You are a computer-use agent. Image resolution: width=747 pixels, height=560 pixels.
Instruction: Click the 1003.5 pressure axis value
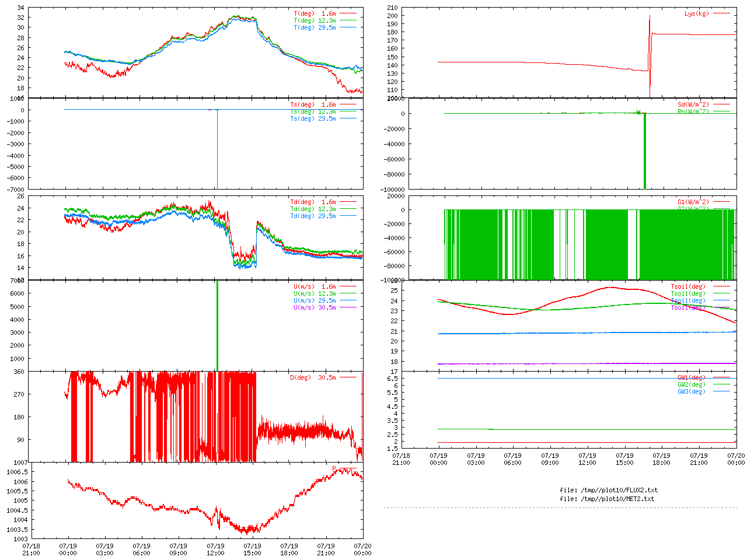[x=17, y=530]
